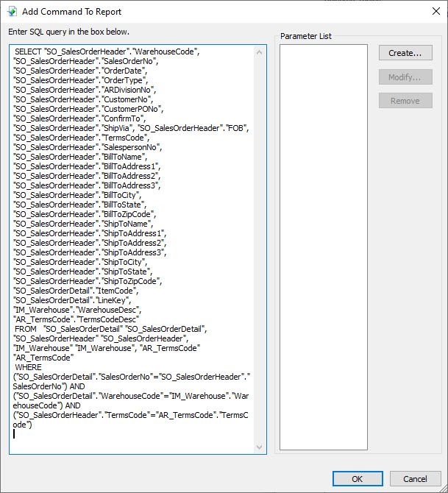
Task: Click the "ShipToZipCode" line
Action: 88,281
